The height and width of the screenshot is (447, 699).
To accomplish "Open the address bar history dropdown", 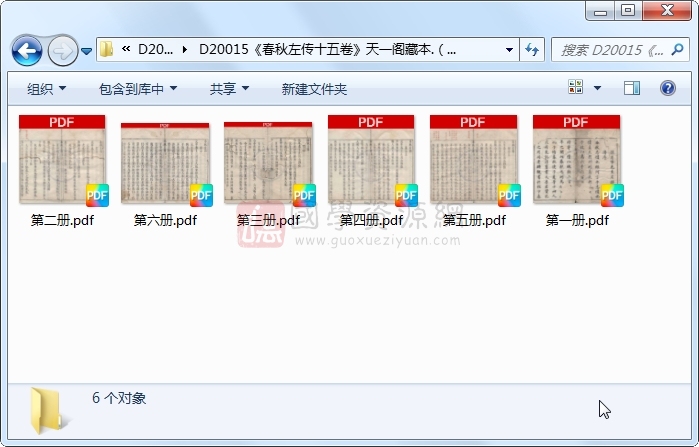I will (509, 50).
